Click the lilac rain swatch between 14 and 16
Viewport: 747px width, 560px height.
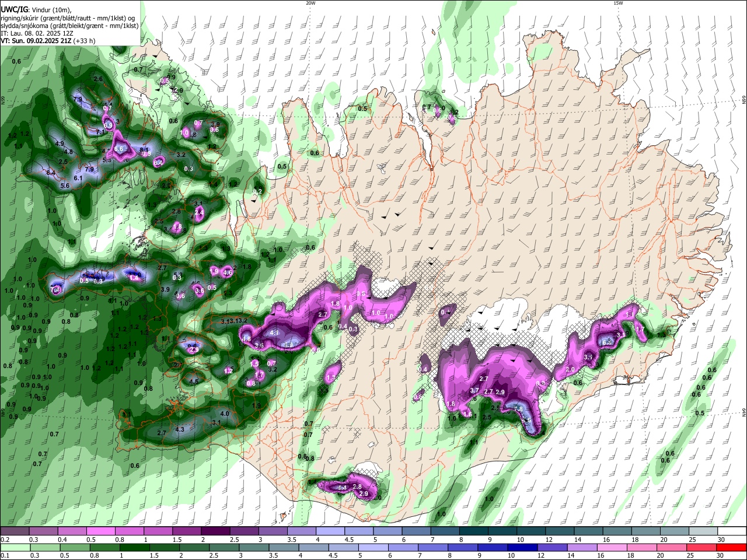pyautogui.click(x=582, y=547)
